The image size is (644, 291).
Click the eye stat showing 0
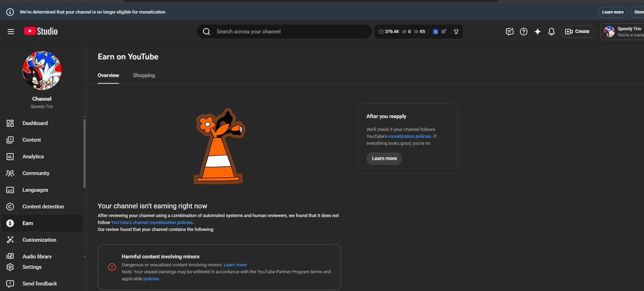point(406,32)
